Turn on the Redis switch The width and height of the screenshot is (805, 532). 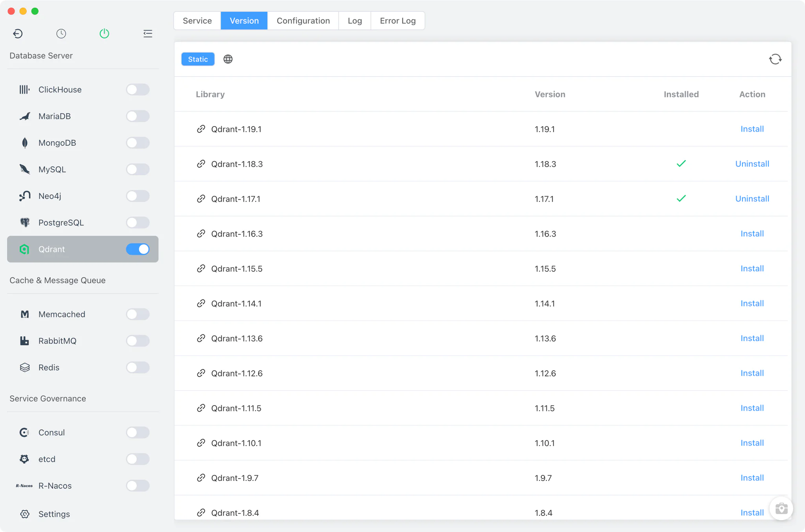coord(138,367)
